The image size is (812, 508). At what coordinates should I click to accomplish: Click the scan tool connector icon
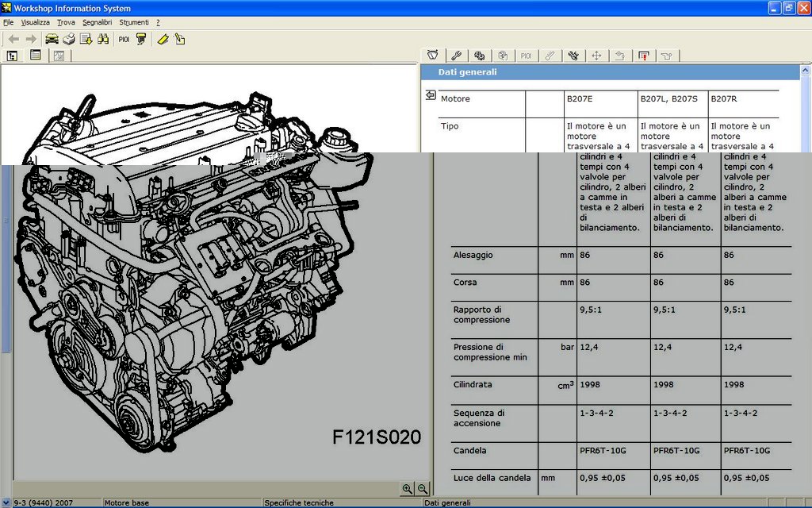(x=141, y=39)
